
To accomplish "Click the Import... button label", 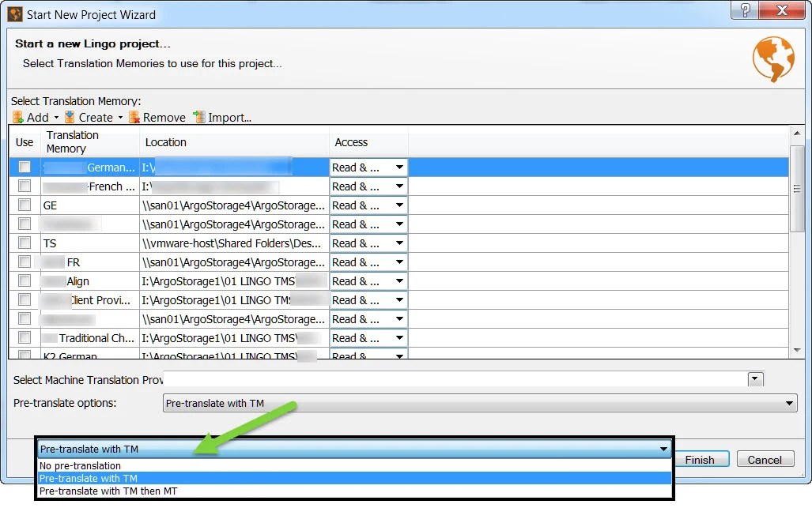I will coord(229,118).
